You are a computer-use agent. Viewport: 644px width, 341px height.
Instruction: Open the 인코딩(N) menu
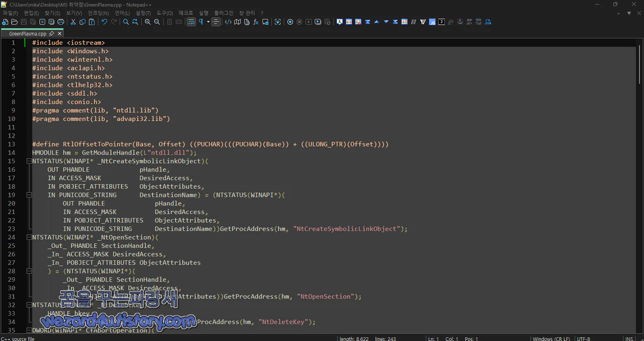tap(98, 13)
